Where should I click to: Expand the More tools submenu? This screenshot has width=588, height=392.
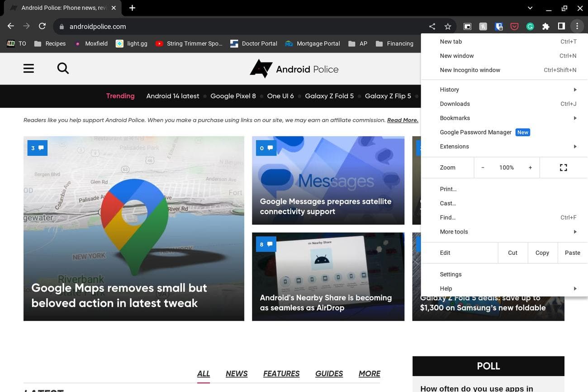pyautogui.click(x=454, y=231)
